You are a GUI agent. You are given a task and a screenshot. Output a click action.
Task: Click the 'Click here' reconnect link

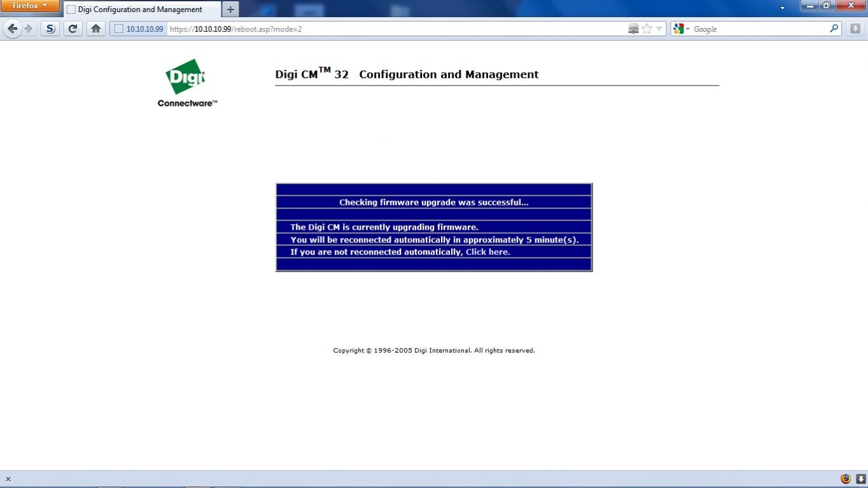(x=487, y=252)
